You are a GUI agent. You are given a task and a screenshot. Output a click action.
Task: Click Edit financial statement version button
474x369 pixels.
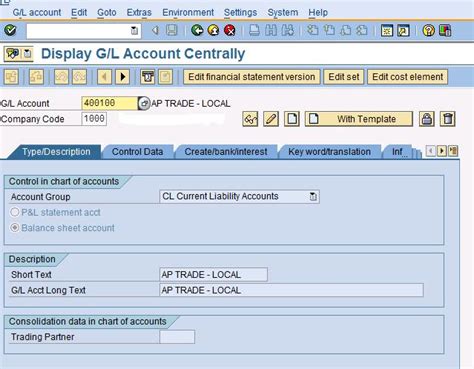point(252,77)
